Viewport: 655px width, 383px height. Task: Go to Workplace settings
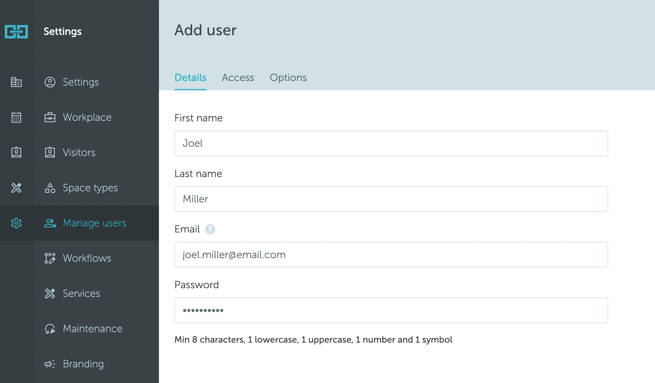click(x=87, y=117)
